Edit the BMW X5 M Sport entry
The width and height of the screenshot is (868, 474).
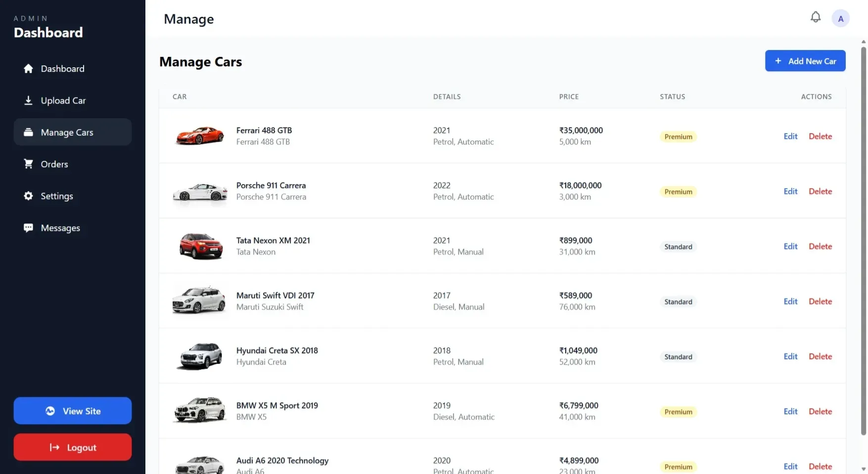pos(790,411)
